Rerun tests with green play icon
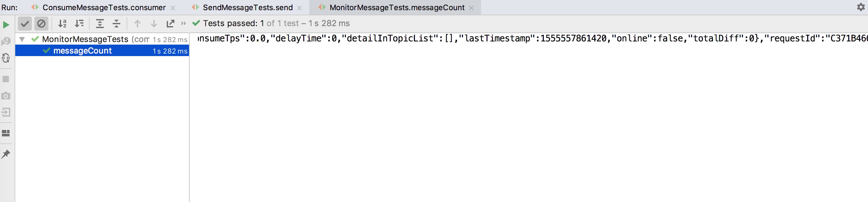This screenshot has width=868, height=202. 6,25
